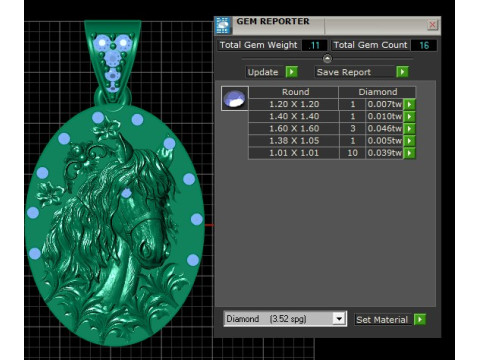
Task: Click the quantity 3 cell
Action: click(352, 129)
